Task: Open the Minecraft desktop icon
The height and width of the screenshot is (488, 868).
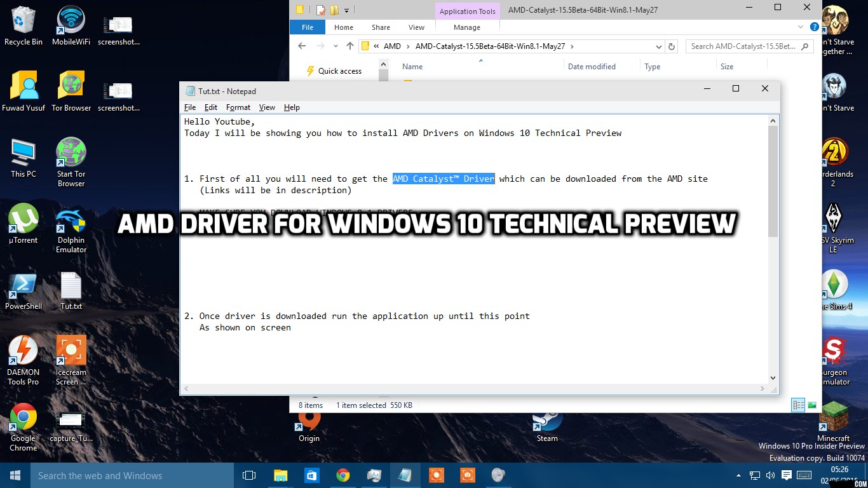Action: coord(834,422)
